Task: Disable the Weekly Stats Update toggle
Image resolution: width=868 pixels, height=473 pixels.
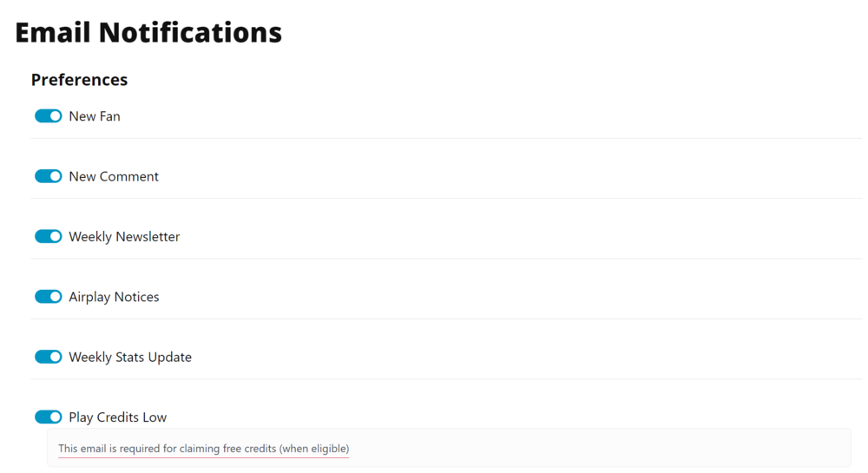Action: [49, 357]
